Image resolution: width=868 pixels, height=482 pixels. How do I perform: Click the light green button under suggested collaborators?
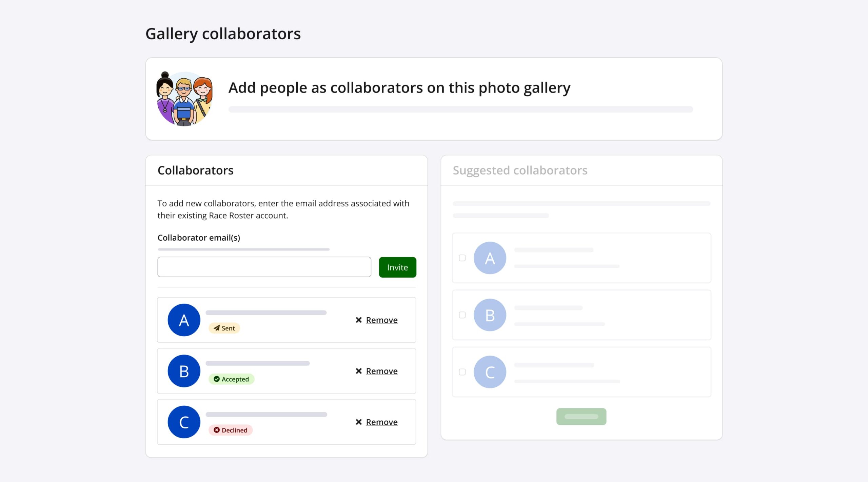pyautogui.click(x=581, y=417)
